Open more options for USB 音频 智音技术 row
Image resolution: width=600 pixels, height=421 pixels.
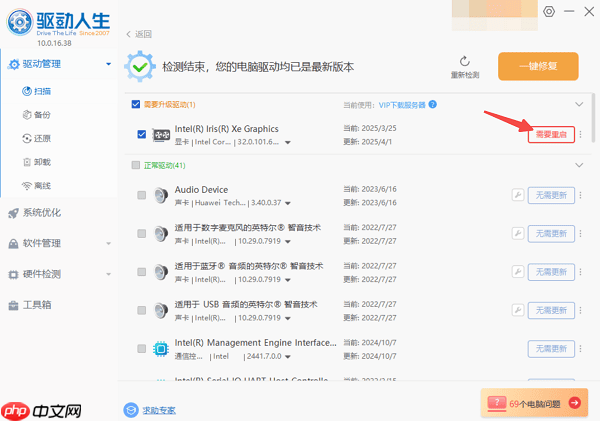580,310
